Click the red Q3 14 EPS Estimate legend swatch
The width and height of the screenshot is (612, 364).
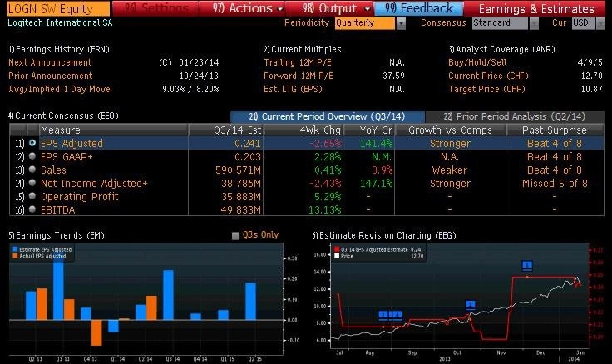point(337,249)
